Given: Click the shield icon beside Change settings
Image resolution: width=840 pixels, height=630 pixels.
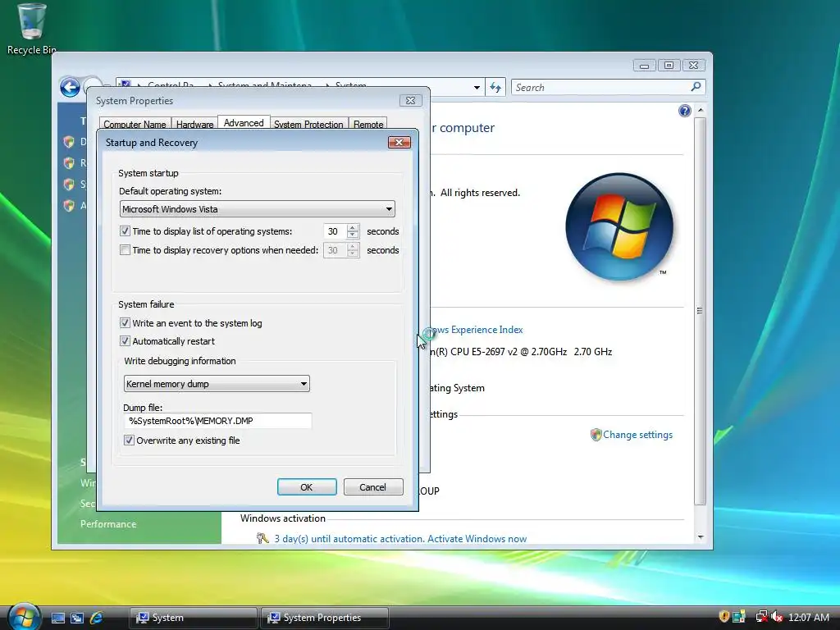Looking at the screenshot, I should coord(596,435).
